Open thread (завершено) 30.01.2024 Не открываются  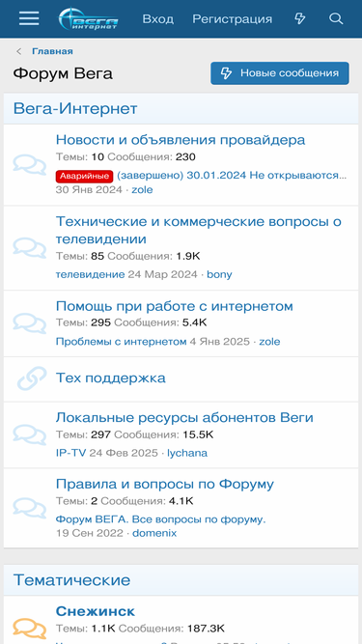click(x=232, y=176)
